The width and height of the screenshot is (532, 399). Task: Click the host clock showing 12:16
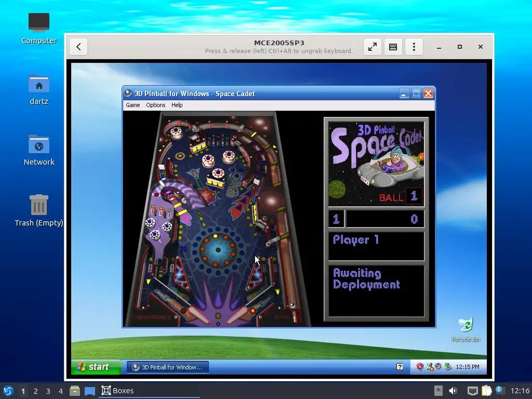[x=520, y=391]
